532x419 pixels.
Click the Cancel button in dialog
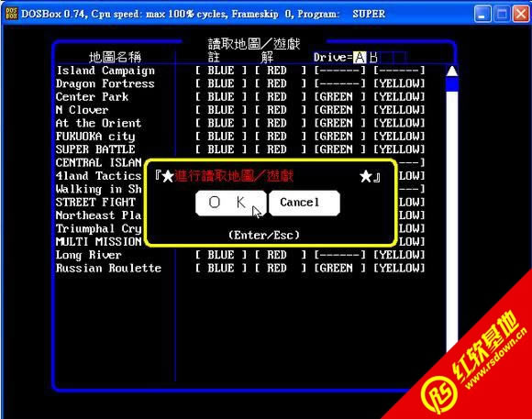(x=305, y=203)
